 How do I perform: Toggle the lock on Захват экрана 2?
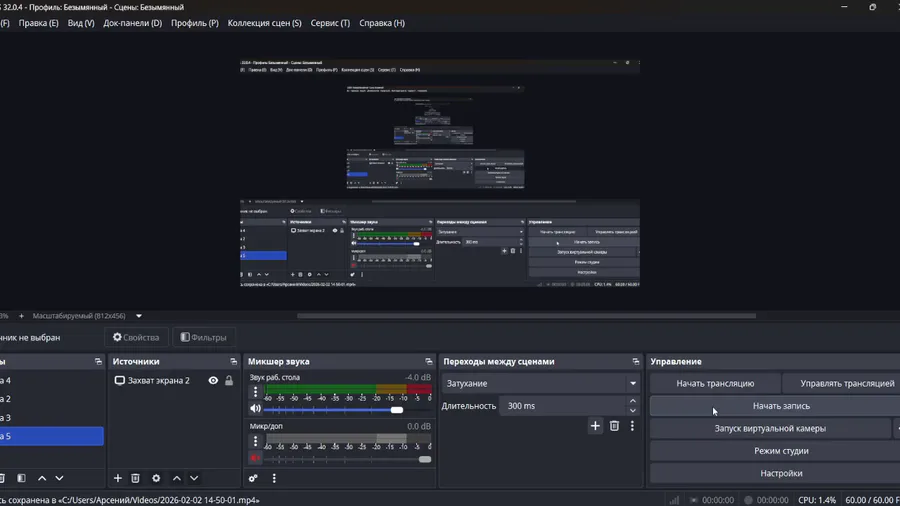click(x=229, y=380)
